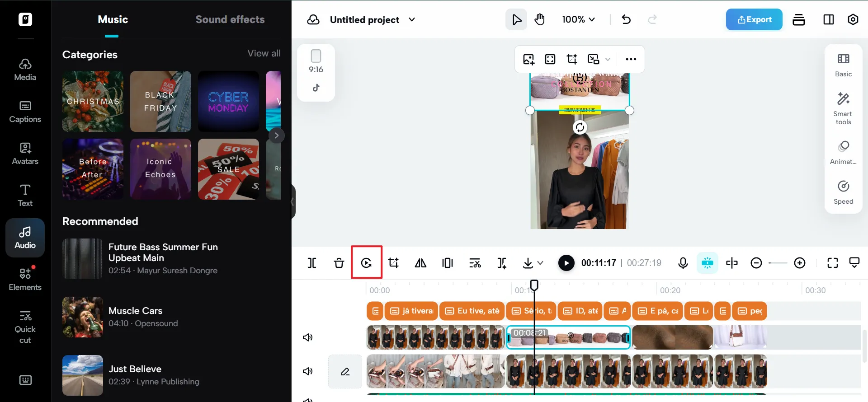
Task: Click the mirror flip icon
Action: point(420,263)
